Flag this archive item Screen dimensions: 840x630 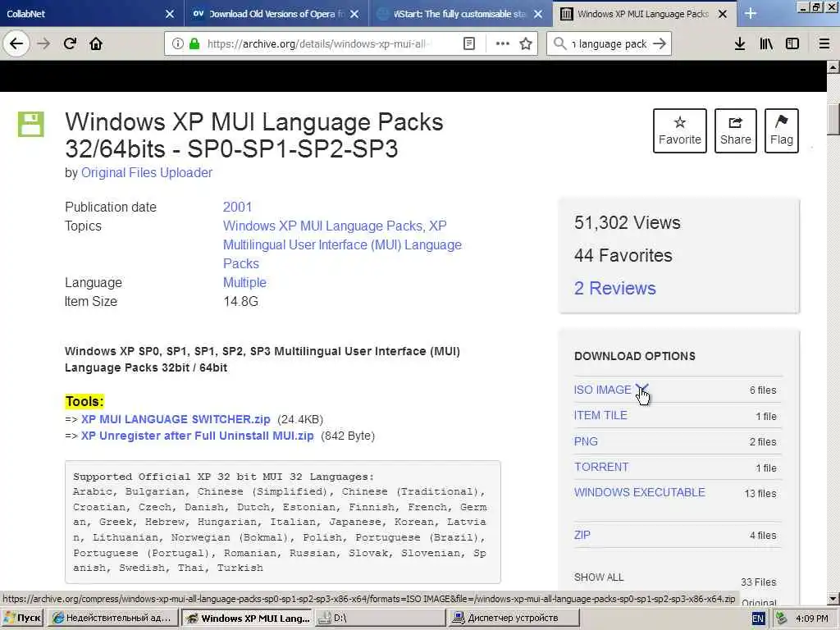[x=782, y=130]
